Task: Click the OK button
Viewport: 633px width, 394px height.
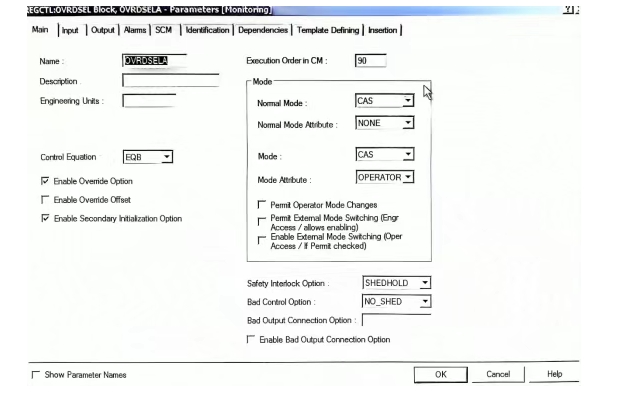Action: coord(440,375)
